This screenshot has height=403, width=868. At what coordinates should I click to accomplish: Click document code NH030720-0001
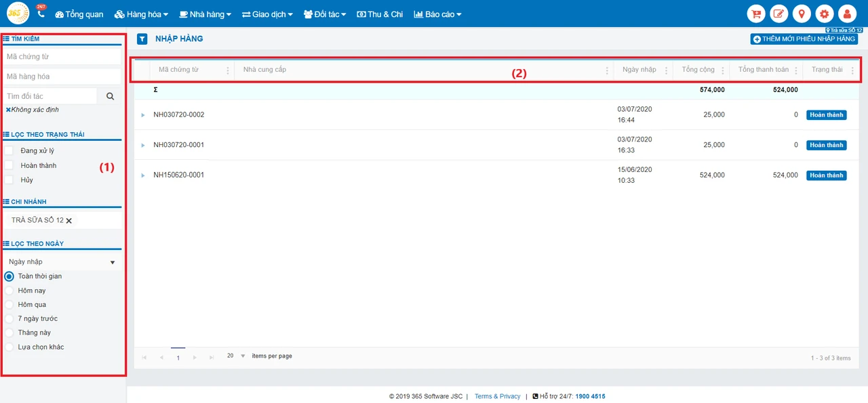(x=179, y=145)
